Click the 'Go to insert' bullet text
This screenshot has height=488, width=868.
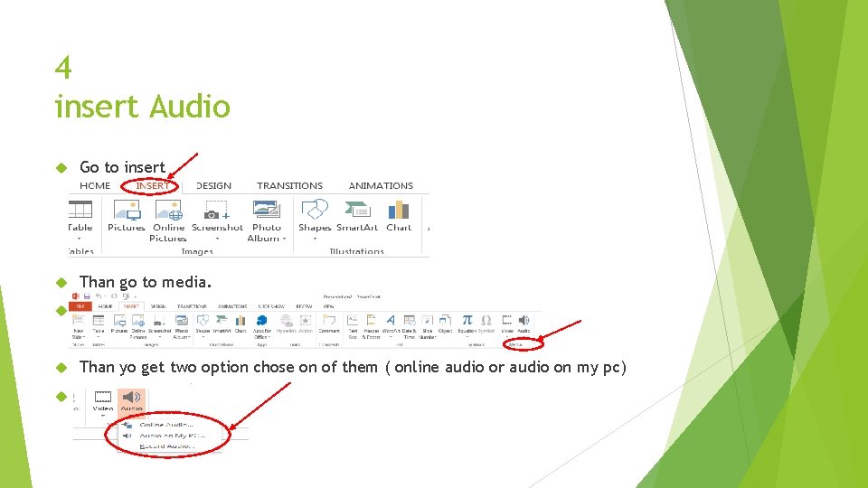click(x=122, y=167)
